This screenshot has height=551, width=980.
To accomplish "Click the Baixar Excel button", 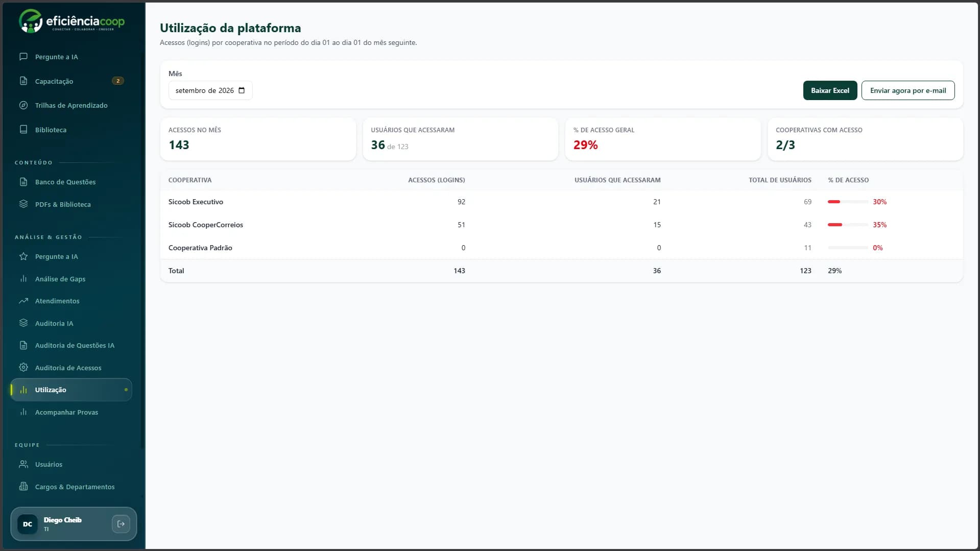I will (830, 90).
